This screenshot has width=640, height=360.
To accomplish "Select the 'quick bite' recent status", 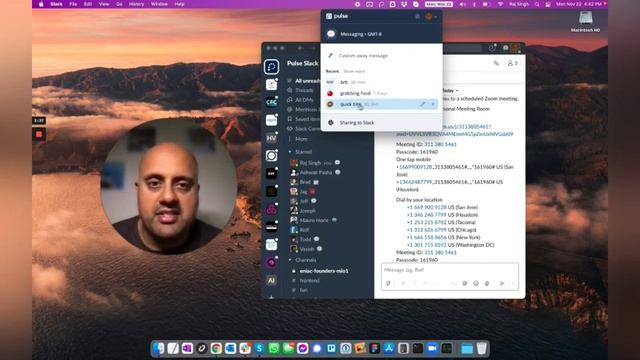I will click(x=381, y=104).
